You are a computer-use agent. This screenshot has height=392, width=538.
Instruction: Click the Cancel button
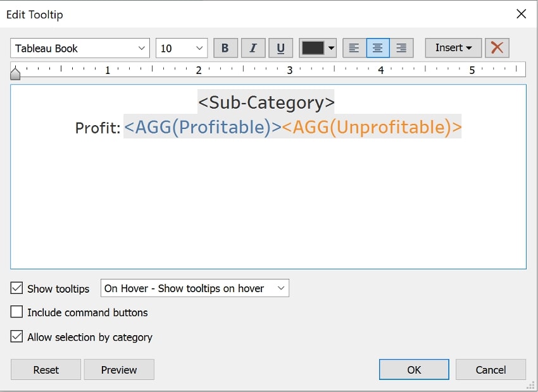coord(491,369)
